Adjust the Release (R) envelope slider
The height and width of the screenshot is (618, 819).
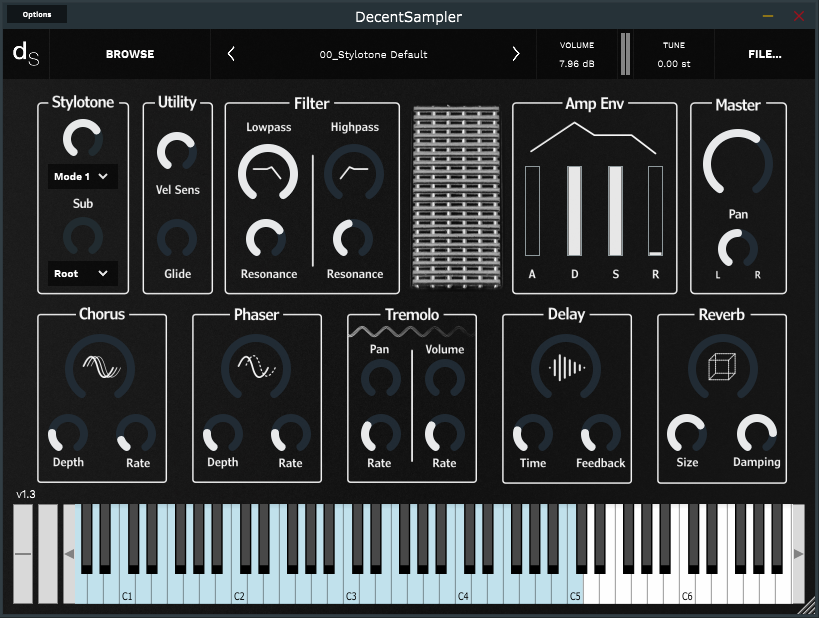[656, 211]
